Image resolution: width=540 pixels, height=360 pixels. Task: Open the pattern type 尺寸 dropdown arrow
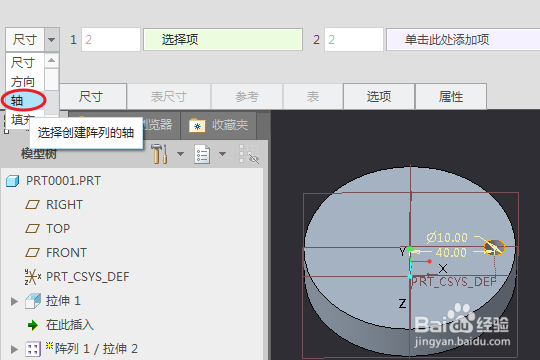pyautogui.click(x=52, y=40)
